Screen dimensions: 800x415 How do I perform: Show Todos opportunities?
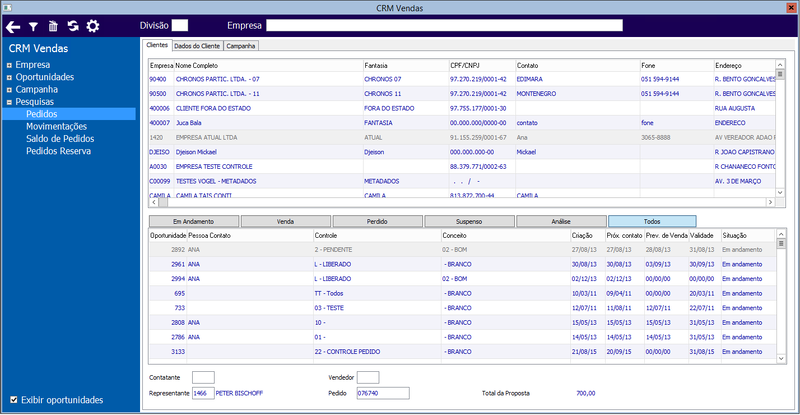652,222
